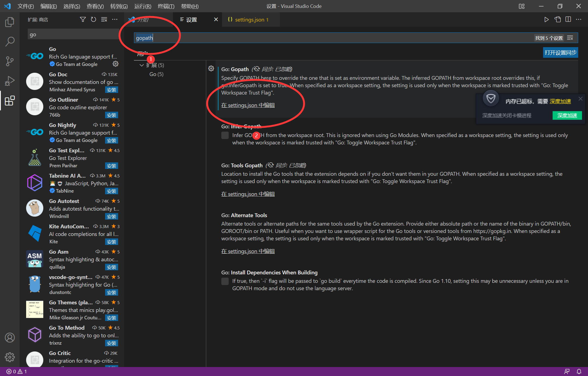The image size is (588, 376).
Task: Open the 帮助(H) menu
Action: click(x=190, y=6)
